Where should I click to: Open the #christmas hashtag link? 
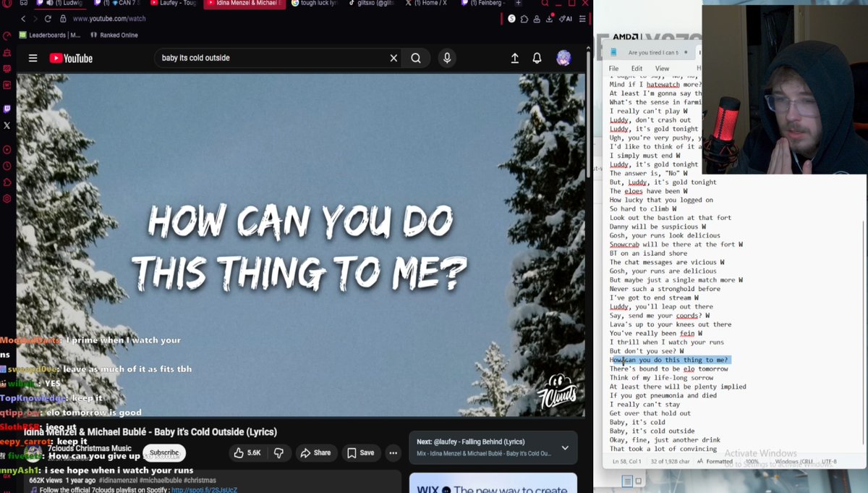click(x=200, y=480)
